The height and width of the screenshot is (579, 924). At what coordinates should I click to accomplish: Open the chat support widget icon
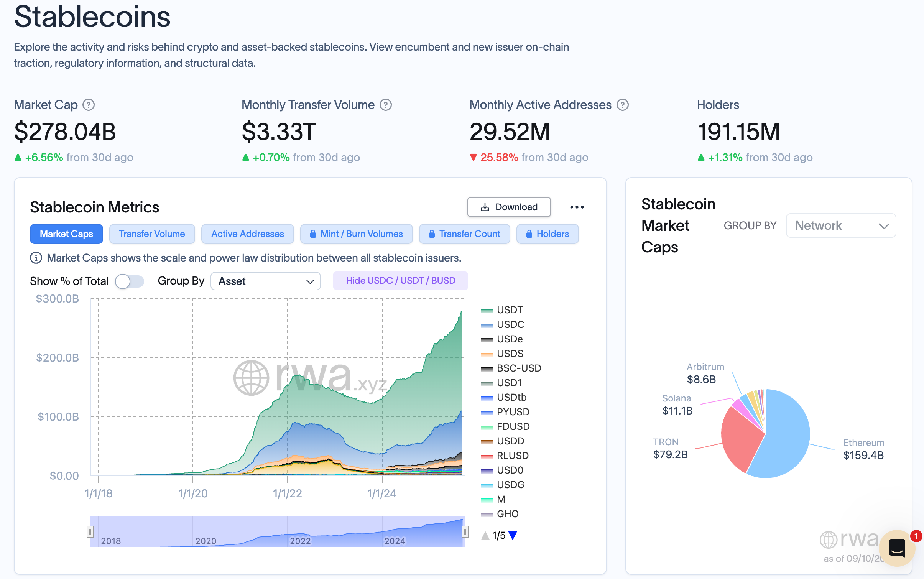click(896, 548)
